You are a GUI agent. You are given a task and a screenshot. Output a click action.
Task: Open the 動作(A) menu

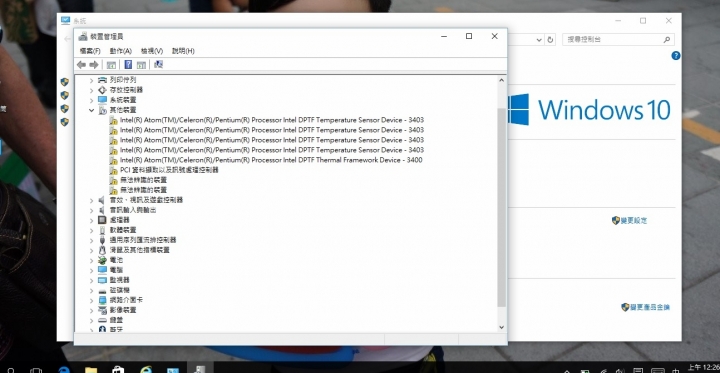tap(121, 51)
